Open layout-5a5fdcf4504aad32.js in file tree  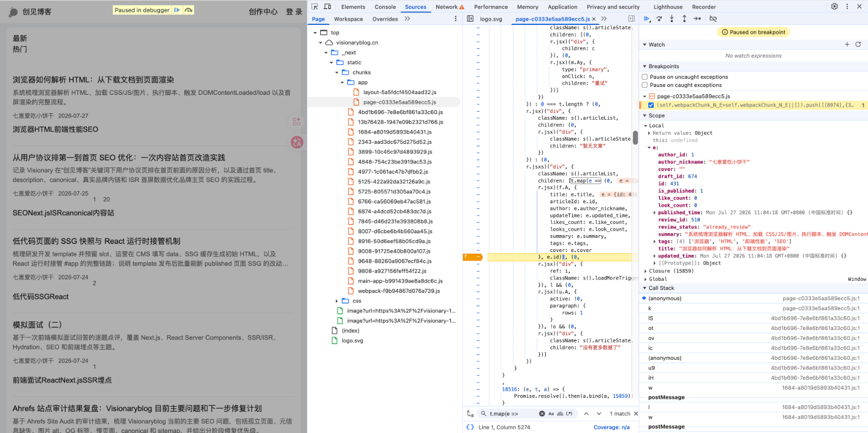(400, 92)
